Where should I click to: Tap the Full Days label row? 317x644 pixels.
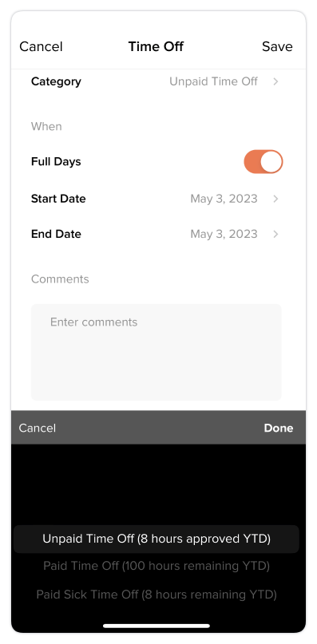tap(157, 161)
